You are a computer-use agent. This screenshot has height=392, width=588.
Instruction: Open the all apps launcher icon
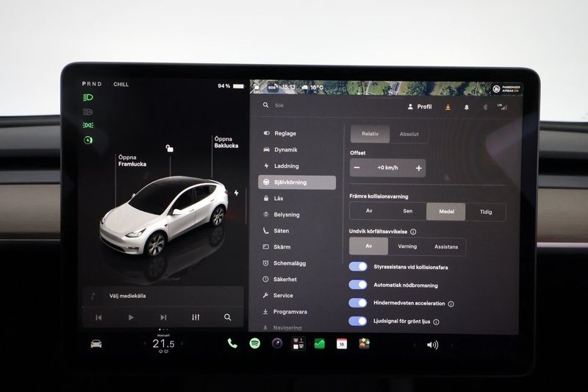[299, 343]
